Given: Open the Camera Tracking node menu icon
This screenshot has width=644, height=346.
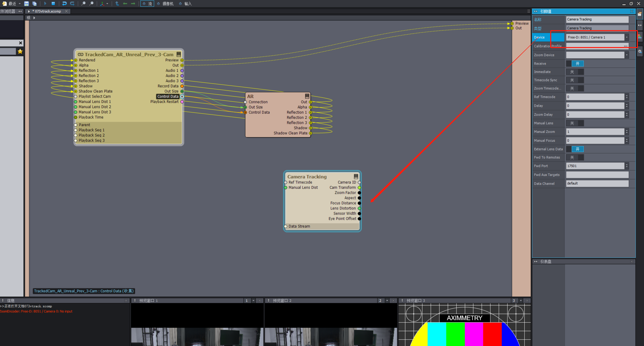Looking at the screenshot, I should 356,177.
